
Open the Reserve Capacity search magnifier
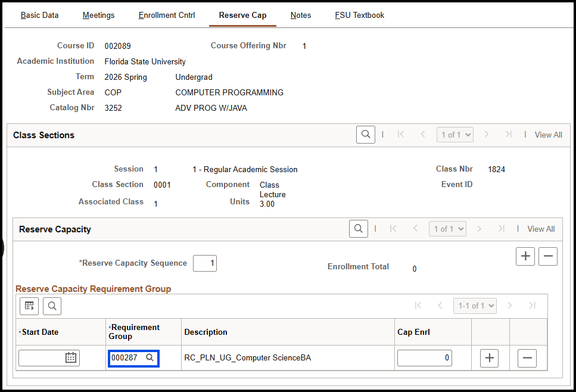(358, 229)
